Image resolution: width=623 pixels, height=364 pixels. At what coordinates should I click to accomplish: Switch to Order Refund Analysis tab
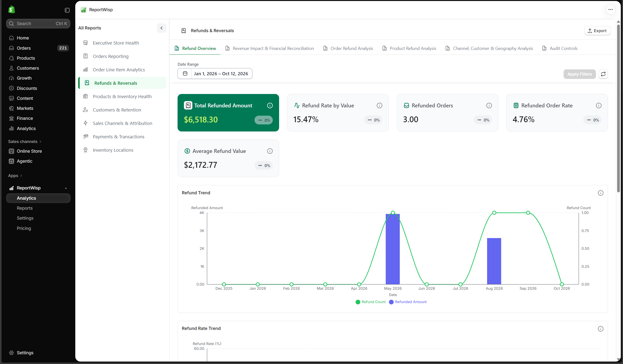pos(348,48)
